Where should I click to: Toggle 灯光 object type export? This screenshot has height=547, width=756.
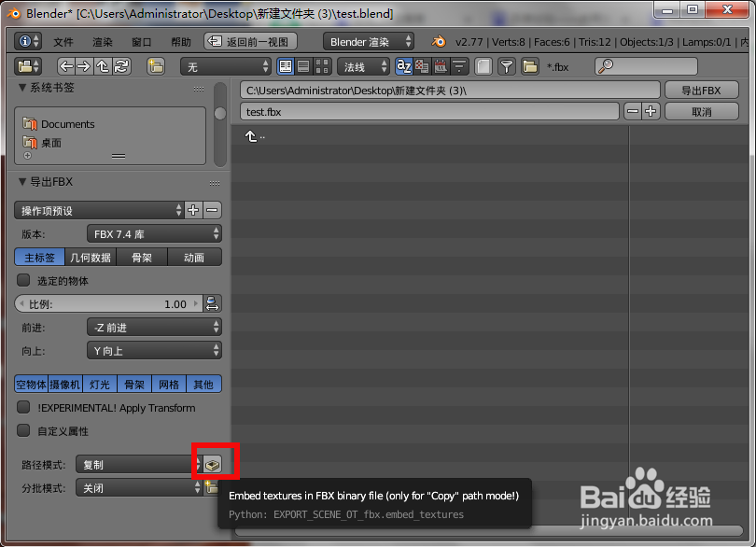coord(100,384)
